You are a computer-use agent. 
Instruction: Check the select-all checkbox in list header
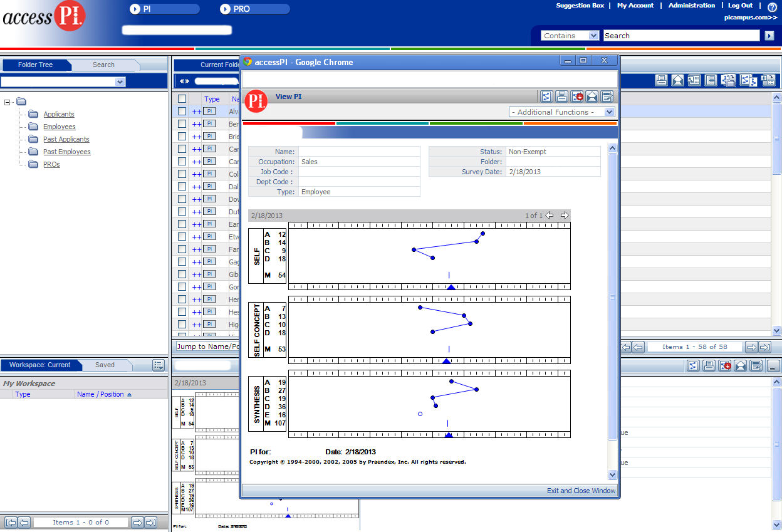click(182, 98)
